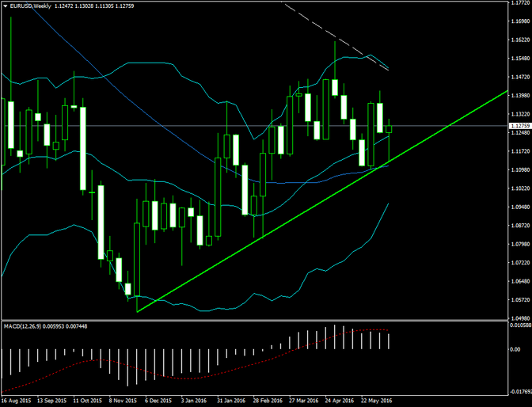Screen dimensions: 532x407
Task: Click the 16 Aug 2015 date label
Action: point(16,401)
